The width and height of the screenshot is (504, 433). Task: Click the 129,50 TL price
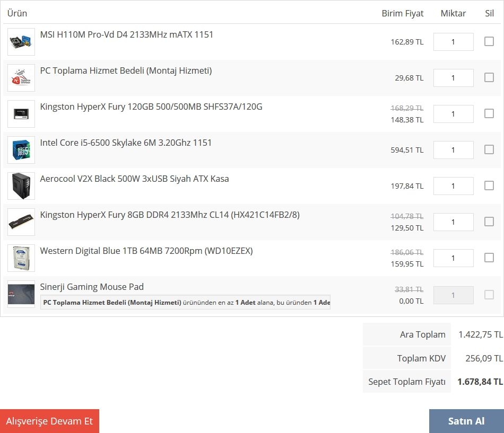pyautogui.click(x=407, y=228)
